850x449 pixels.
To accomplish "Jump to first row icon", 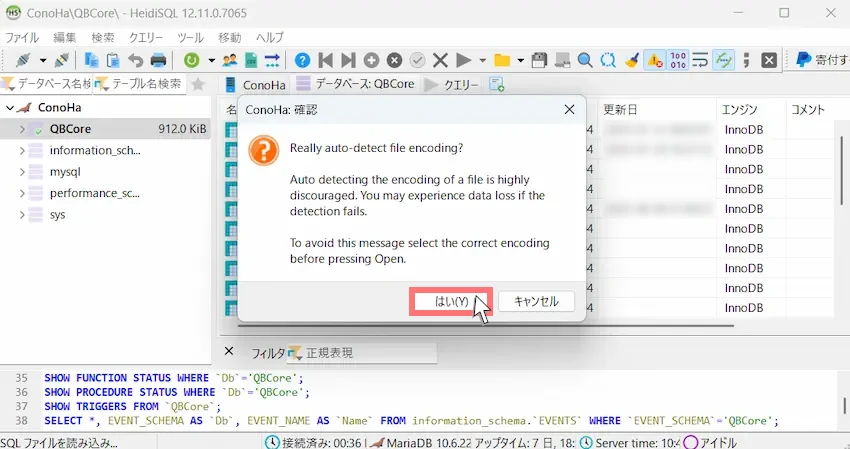I will [x=325, y=60].
